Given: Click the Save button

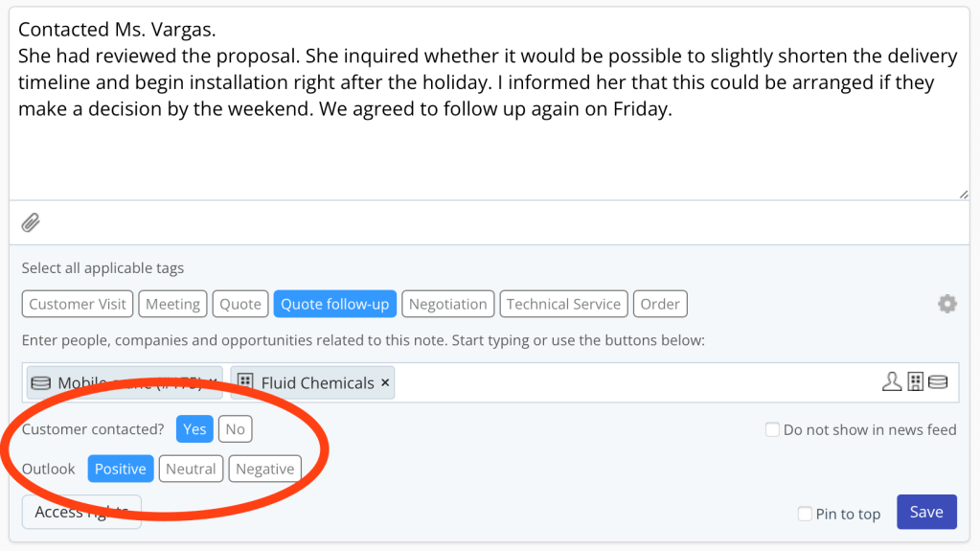Looking at the screenshot, I should tap(925, 512).
